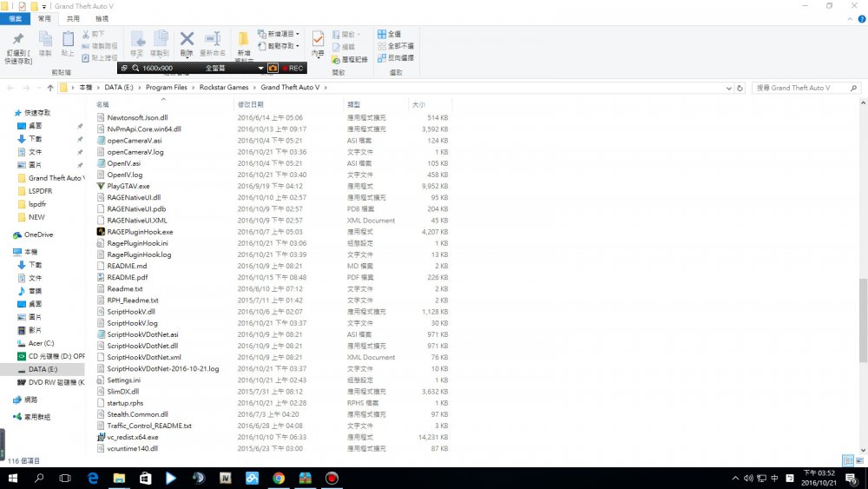The width and height of the screenshot is (868, 489).
Task: Open Explorer help question mark icon
Action: 861,19
